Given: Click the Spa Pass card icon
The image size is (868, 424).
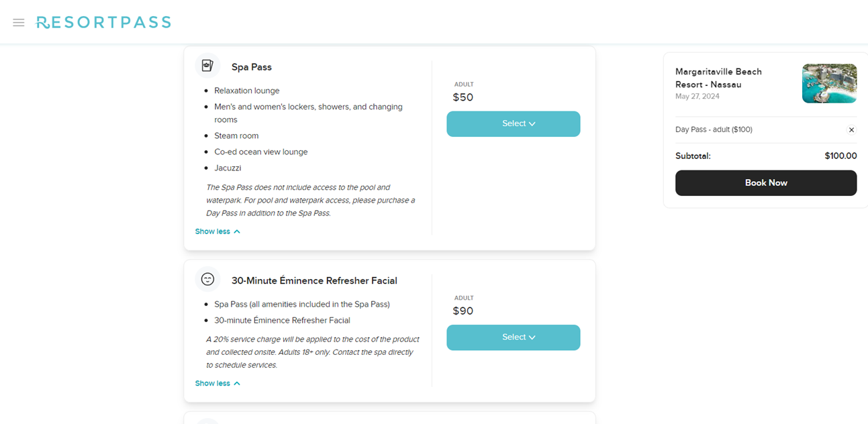Looking at the screenshot, I should point(207,65).
